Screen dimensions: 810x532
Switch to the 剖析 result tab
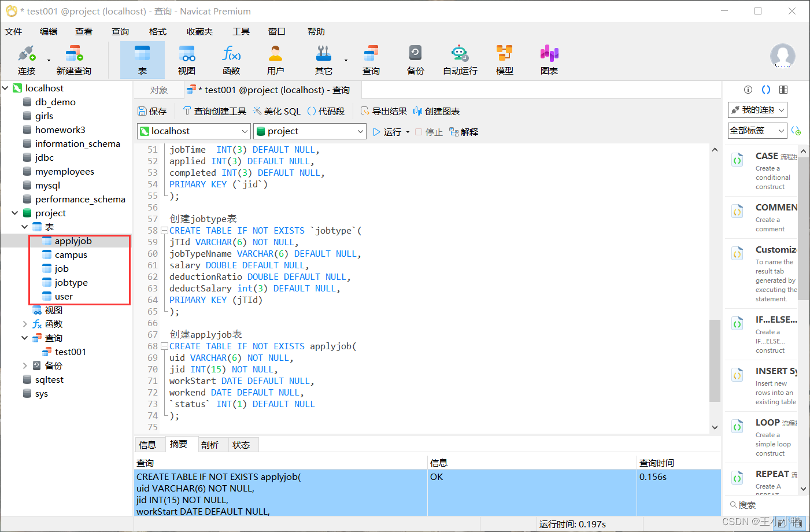click(210, 445)
